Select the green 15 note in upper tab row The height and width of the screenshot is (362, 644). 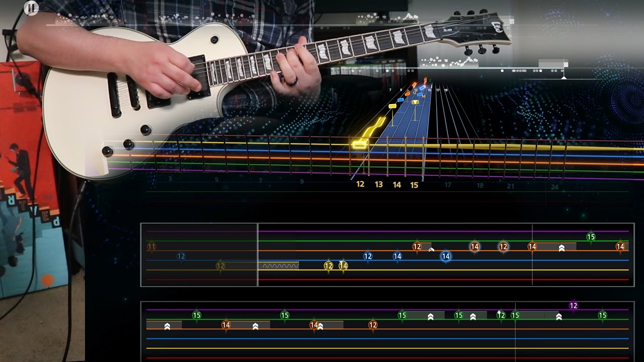tap(591, 237)
